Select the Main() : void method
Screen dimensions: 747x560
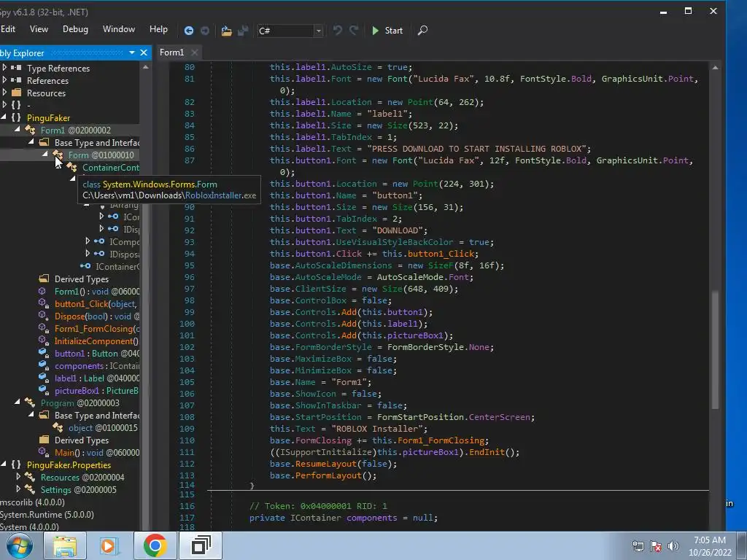coord(97,452)
